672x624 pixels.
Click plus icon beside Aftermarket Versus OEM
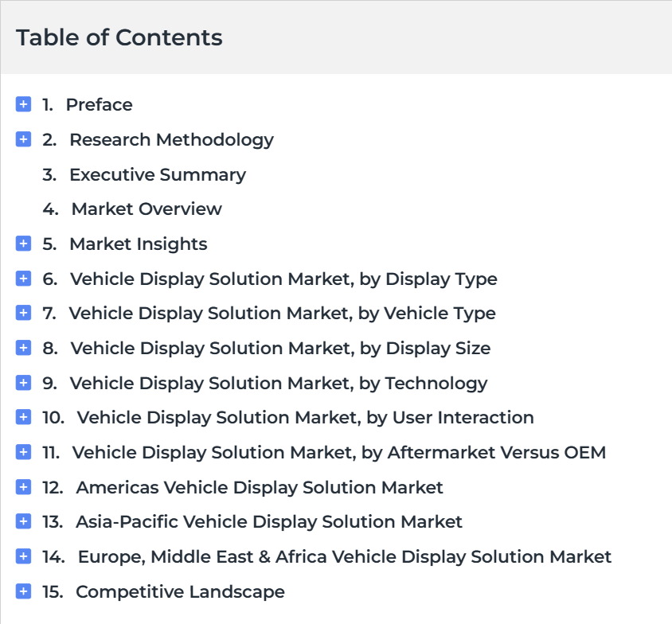[x=23, y=452]
